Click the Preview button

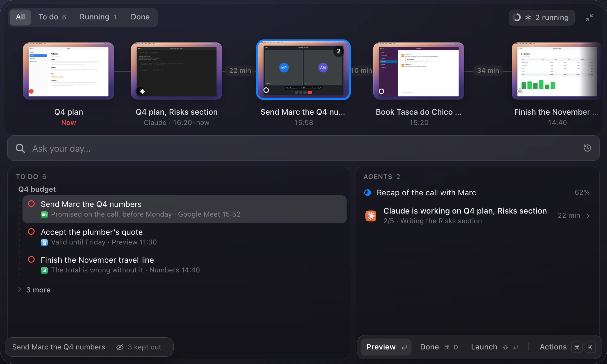[x=386, y=347]
